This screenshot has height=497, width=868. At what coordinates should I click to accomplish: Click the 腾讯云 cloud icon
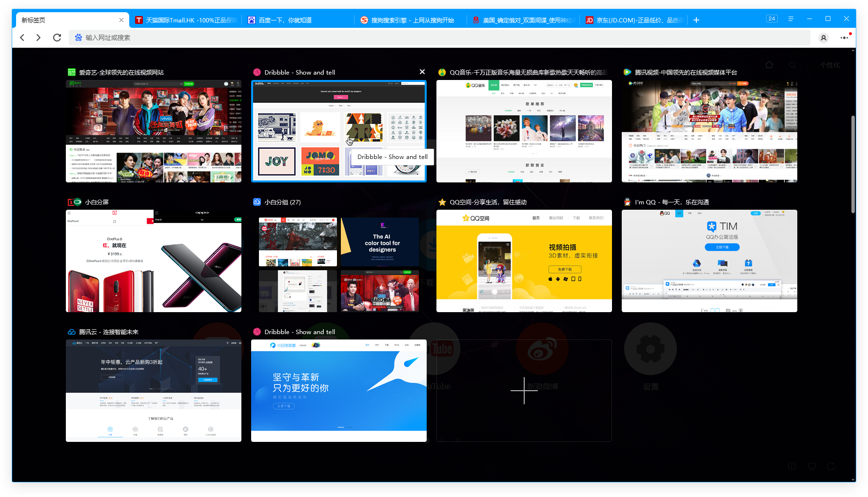point(72,332)
